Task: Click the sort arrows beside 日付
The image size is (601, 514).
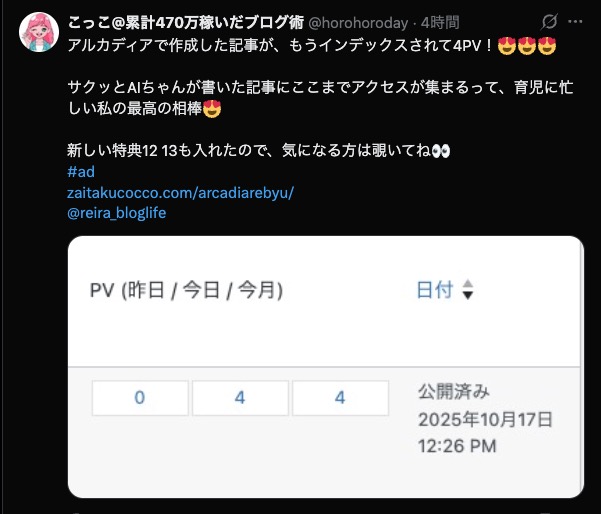Action: [467, 290]
